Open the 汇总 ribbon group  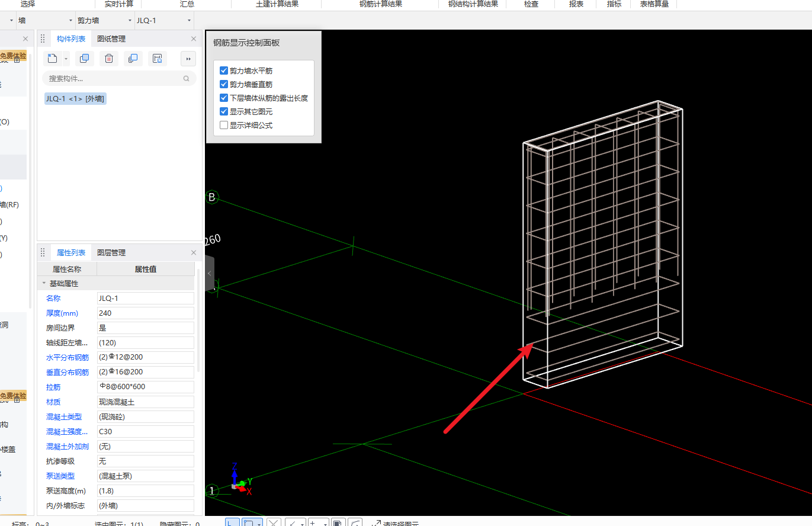[x=187, y=4]
